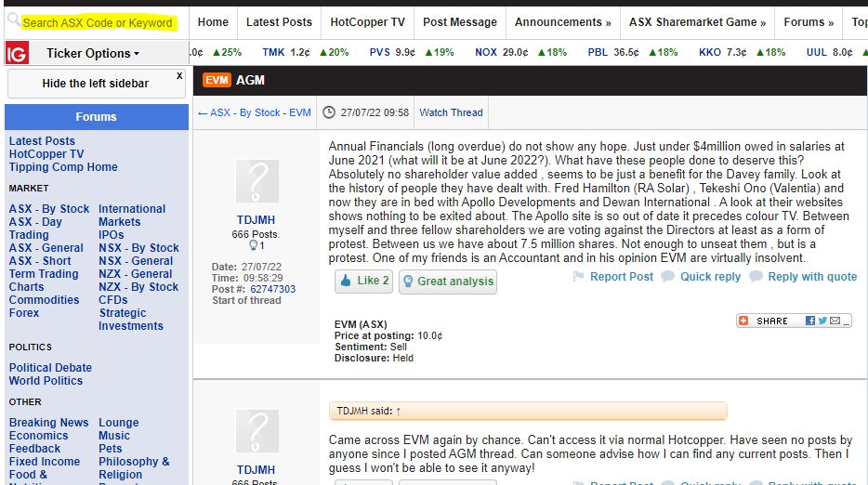868x485 pixels.
Task: Open Forex sidebar link
Action: coord(24,313)
